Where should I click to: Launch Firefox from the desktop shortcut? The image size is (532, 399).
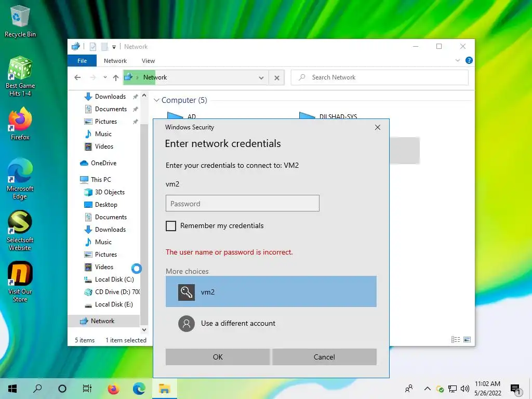20,124
